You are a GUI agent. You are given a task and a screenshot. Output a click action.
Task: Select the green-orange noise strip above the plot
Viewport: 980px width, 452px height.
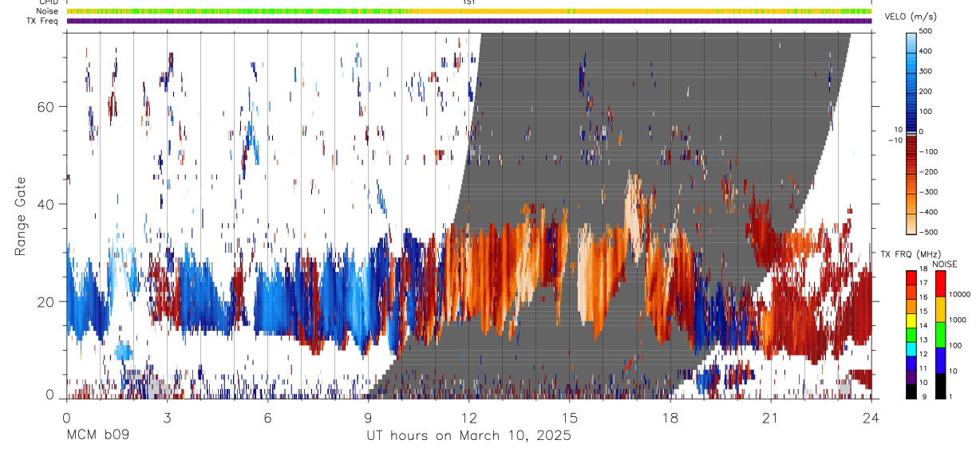coord(468,11)
